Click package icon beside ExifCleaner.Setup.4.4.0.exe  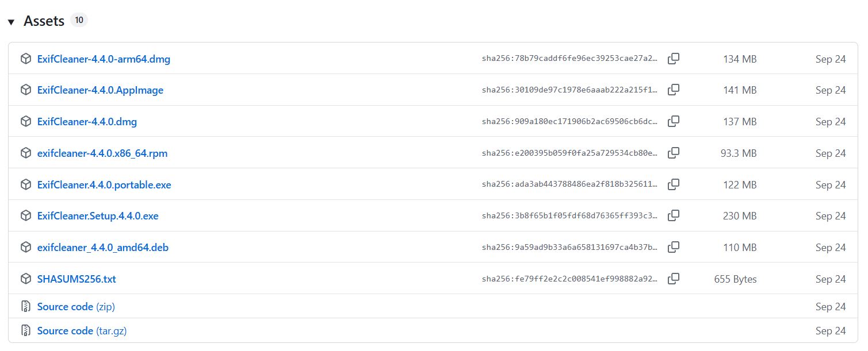click(x=25, y=216)
